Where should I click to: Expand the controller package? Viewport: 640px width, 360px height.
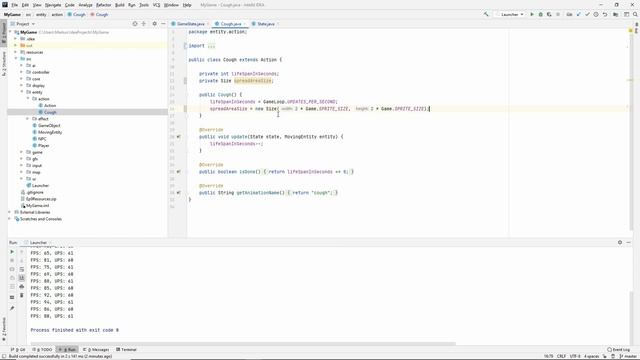click(x=22, y=72)
